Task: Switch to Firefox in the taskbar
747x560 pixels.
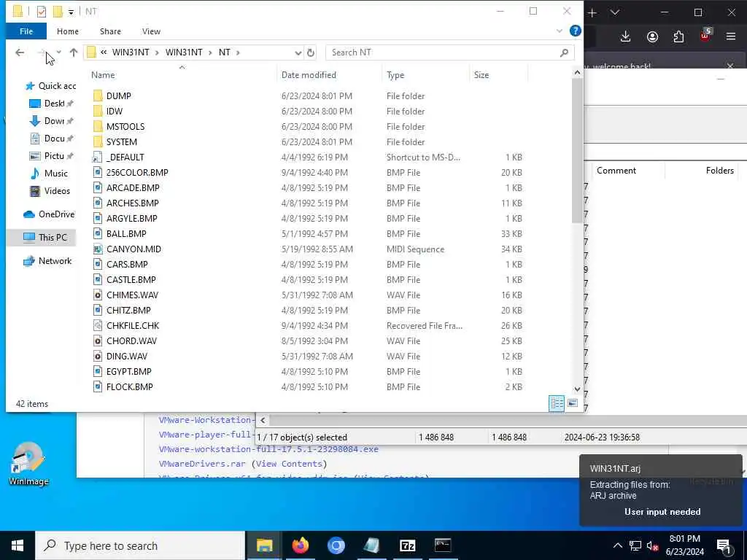Action: (300, 545)
